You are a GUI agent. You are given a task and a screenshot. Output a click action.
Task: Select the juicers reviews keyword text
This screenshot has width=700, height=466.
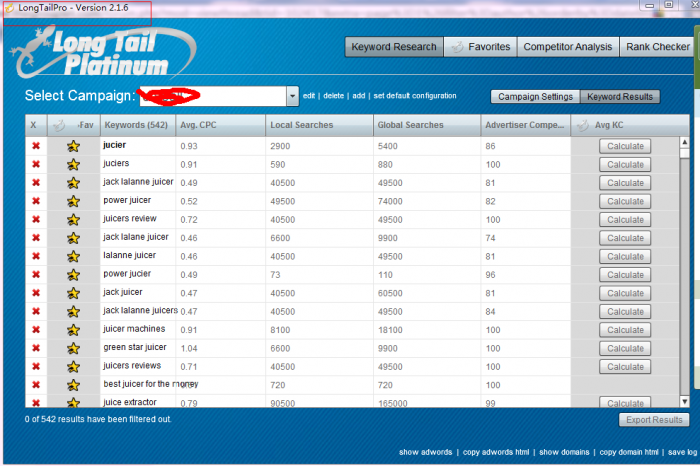[x=132, y=366]
